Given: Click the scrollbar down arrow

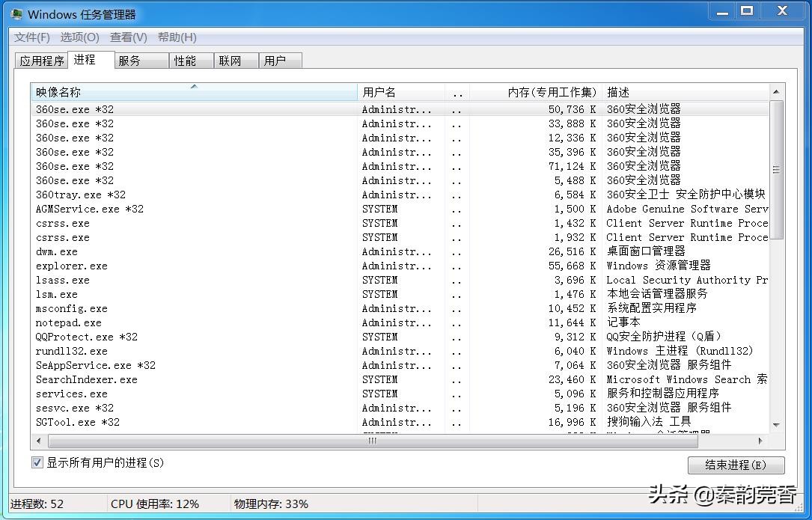Looking at the screenshot, I should click(x=775, y=425).
